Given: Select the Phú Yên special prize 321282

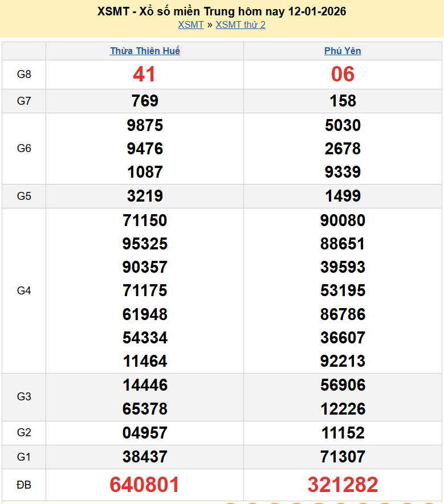Looking at the screenshot, I should [x=343, y=485].
